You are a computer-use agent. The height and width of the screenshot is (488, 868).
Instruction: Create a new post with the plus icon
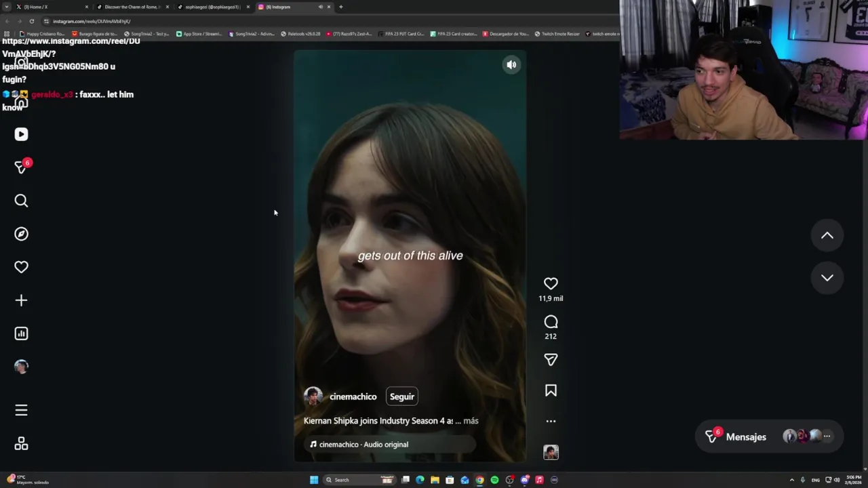(x=21, y=300)
